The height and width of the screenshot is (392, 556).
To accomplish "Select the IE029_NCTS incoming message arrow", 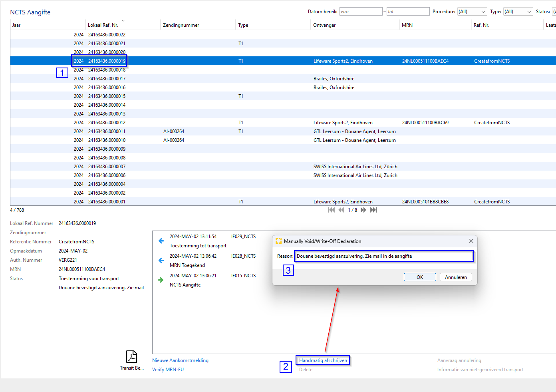I will (x=161, y=241).
